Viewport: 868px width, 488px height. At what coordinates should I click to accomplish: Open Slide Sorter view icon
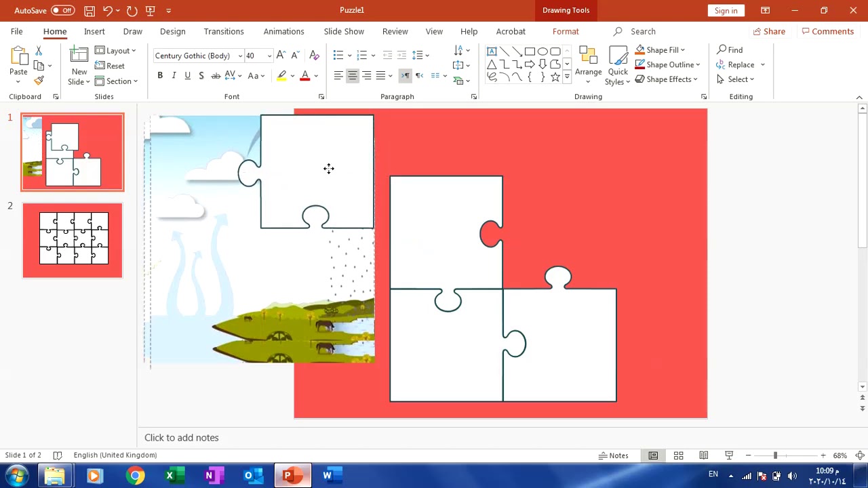(678, 455)
